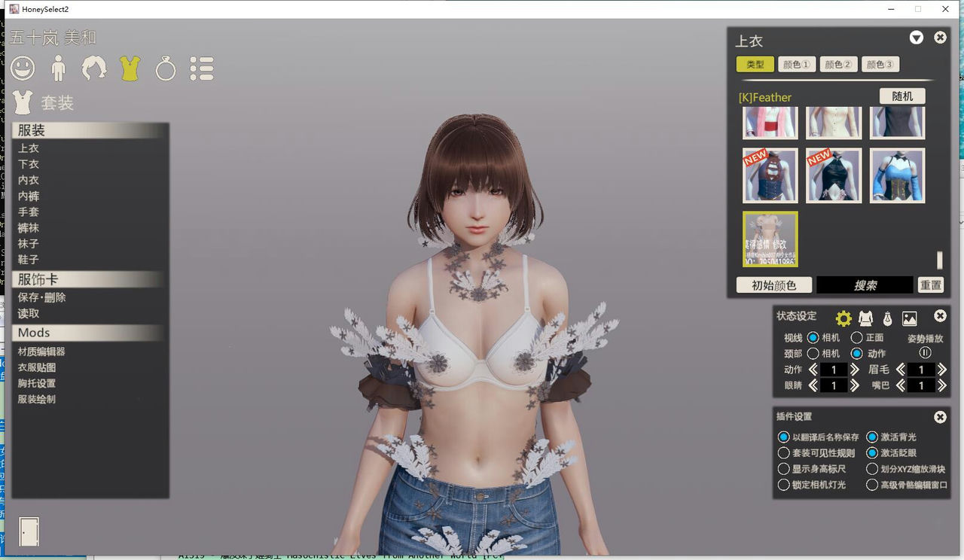Collapse the 上衣 panel with arrow icon
The image size is (964, 560).
[916, 37]
